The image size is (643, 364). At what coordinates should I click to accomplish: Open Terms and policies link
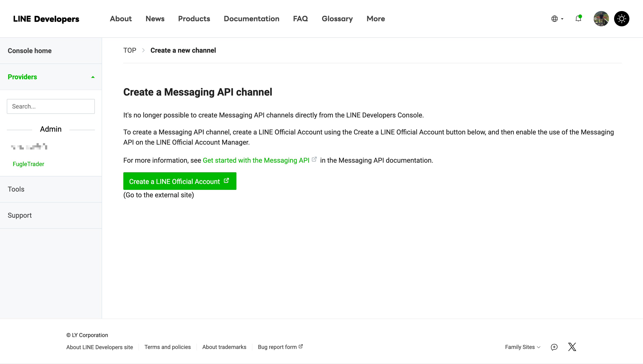tap(167, 347)
